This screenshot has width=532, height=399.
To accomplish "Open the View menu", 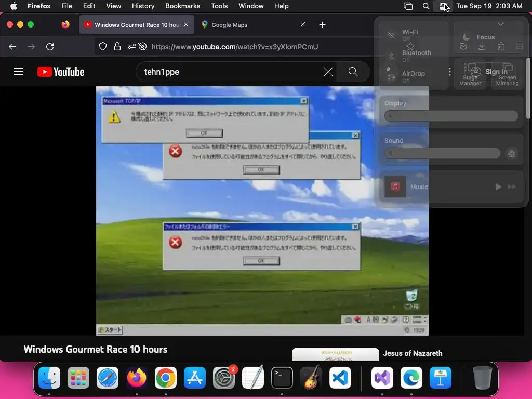I will pos(113,6).
